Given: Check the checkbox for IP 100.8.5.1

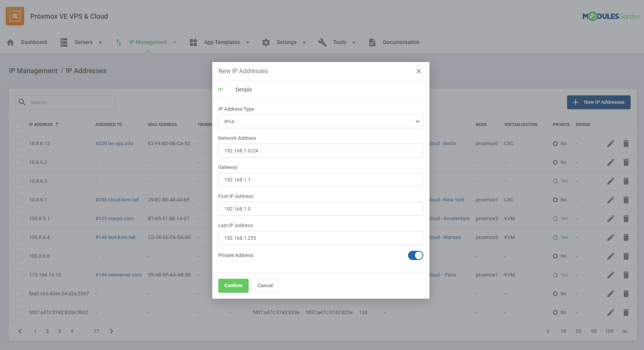Looking at the screenshot, I should pos(19,218).
